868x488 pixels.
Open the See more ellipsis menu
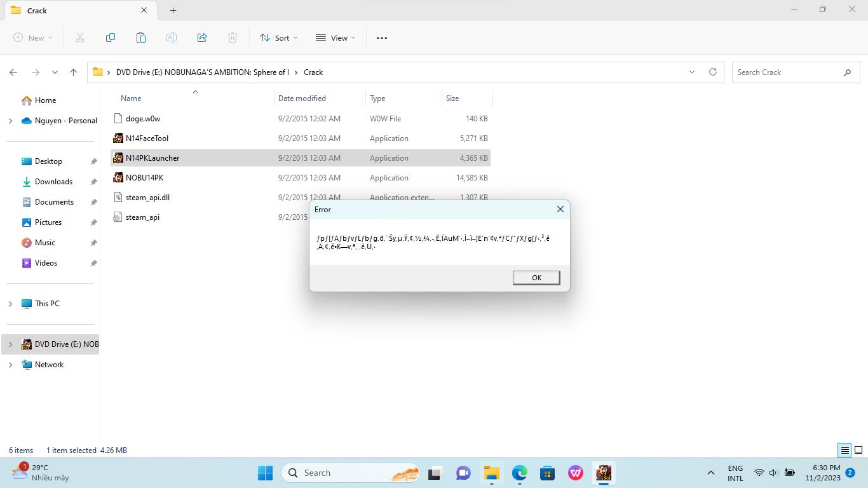tap(382, 38)
